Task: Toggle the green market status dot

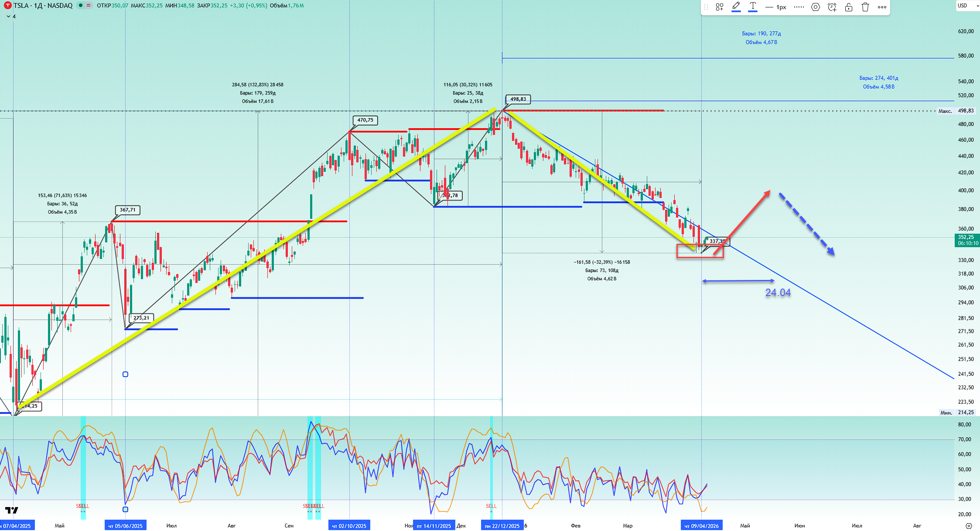Action: 81,6
